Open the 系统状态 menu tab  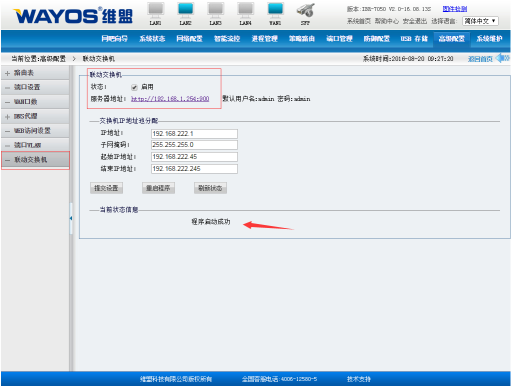click(152, 39)
